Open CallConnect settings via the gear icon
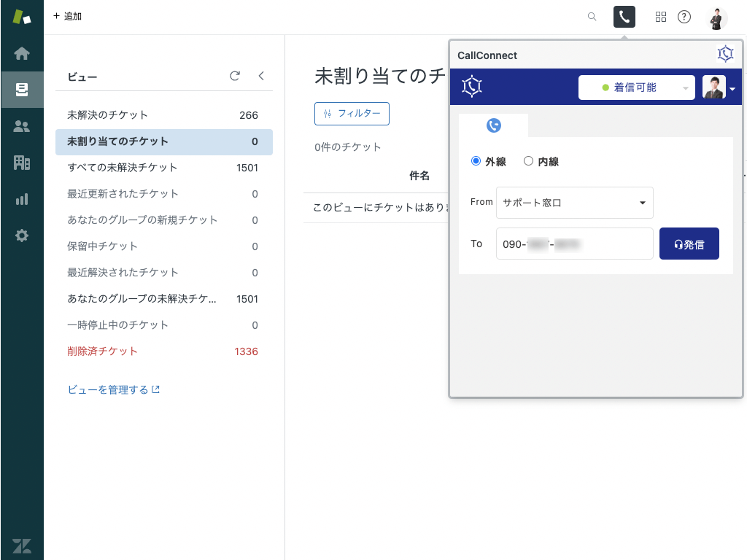747x560 pixels. tap(725, 53)
